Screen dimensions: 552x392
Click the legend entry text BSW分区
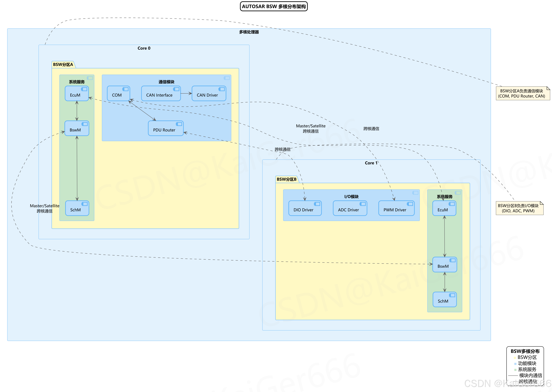[x=527, y=357]
